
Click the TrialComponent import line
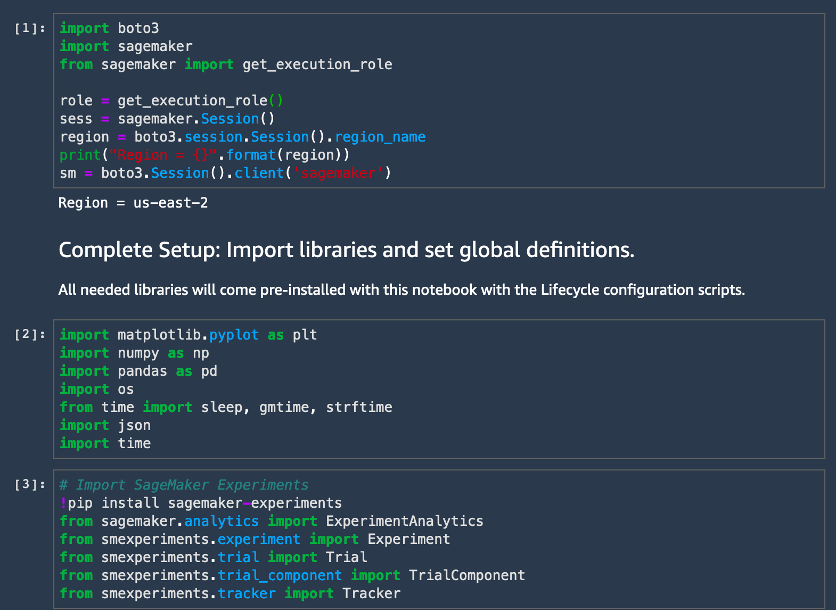point(292,575)
